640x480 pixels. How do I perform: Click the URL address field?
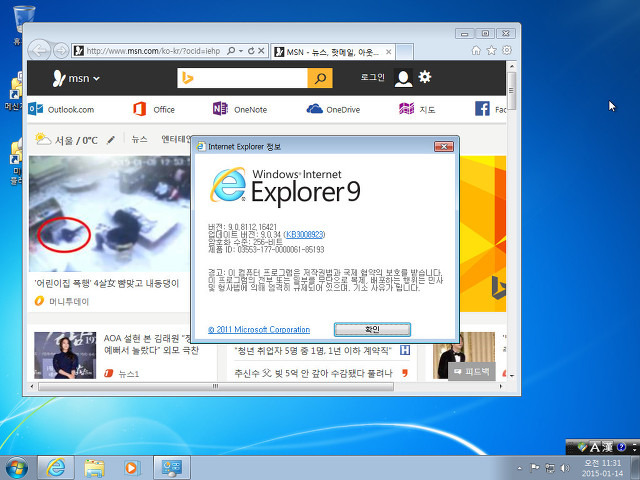(x=153, y=51)
